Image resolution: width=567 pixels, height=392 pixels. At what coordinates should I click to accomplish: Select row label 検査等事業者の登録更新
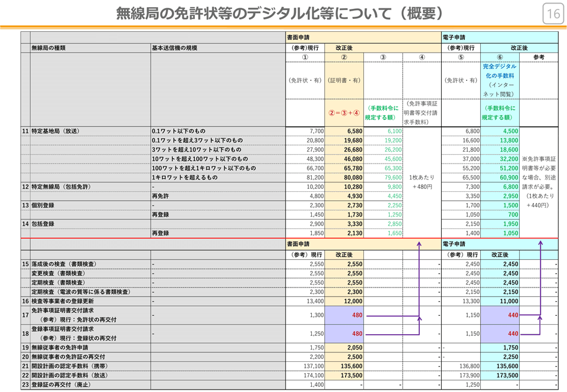[63, 301]
